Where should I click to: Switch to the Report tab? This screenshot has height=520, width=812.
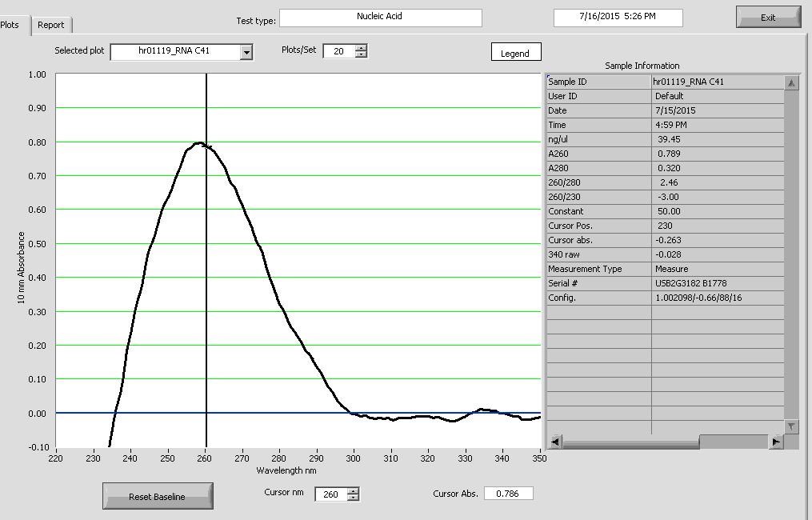(50, 25)
